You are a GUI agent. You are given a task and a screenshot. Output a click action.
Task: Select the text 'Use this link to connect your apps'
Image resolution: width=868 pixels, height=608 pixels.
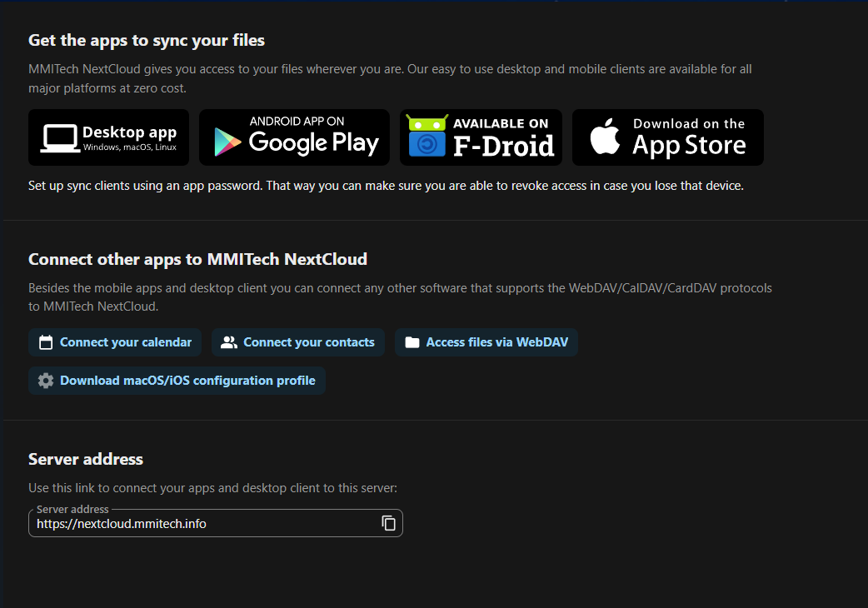[x=122, y=488]
